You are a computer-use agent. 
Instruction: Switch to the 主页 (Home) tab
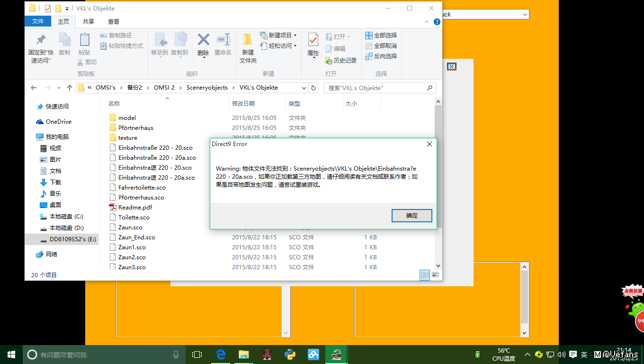(63, 21)
